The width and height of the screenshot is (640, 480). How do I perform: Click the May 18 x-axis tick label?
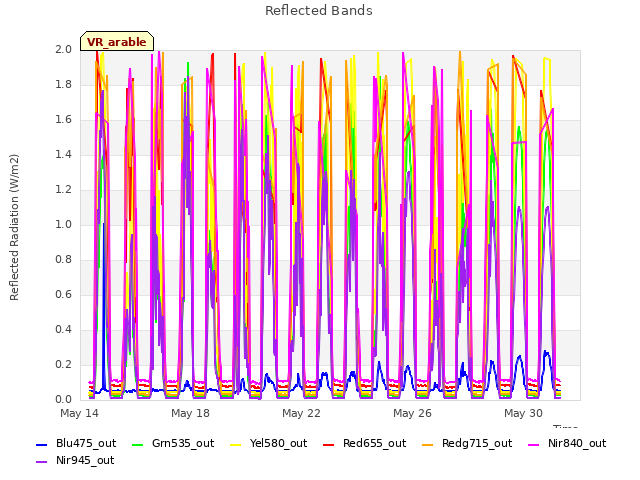tap(190, 413)
